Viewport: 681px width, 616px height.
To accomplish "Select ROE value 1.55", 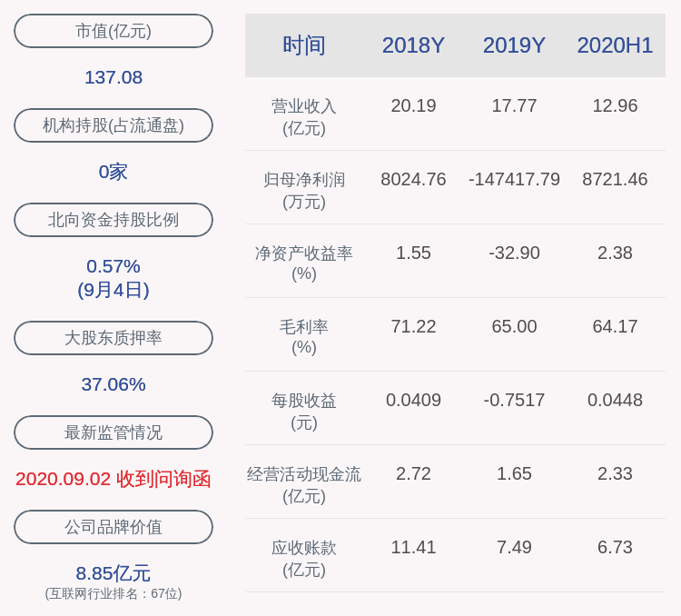I will (413, 253).
